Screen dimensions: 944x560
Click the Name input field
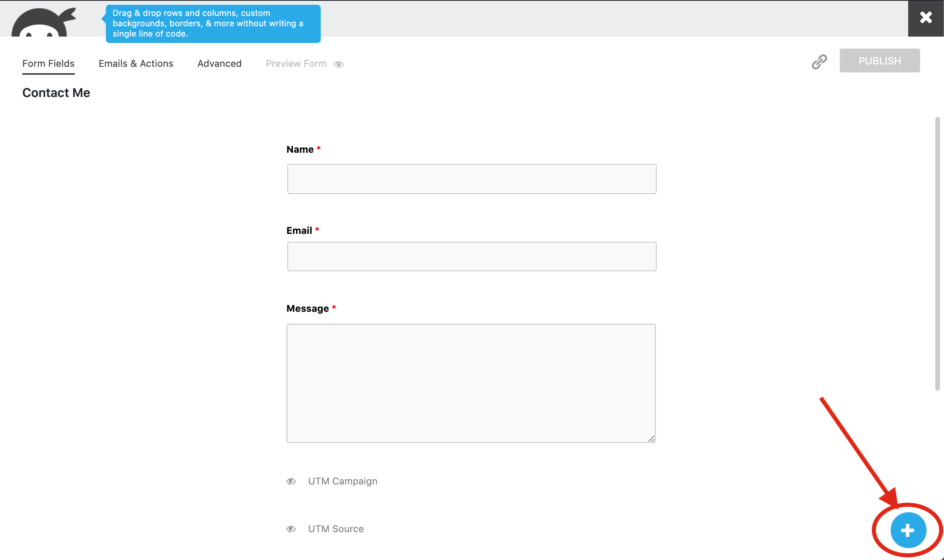click(472, 179)
